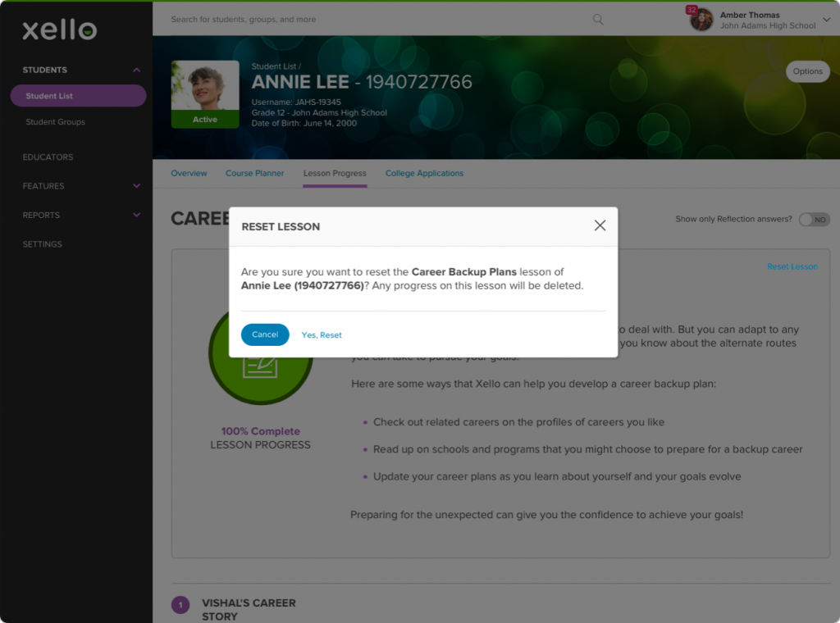Open the College Applications tab
Image resolution: width=840 pixels, height=623 pixels.
point(424,174)
